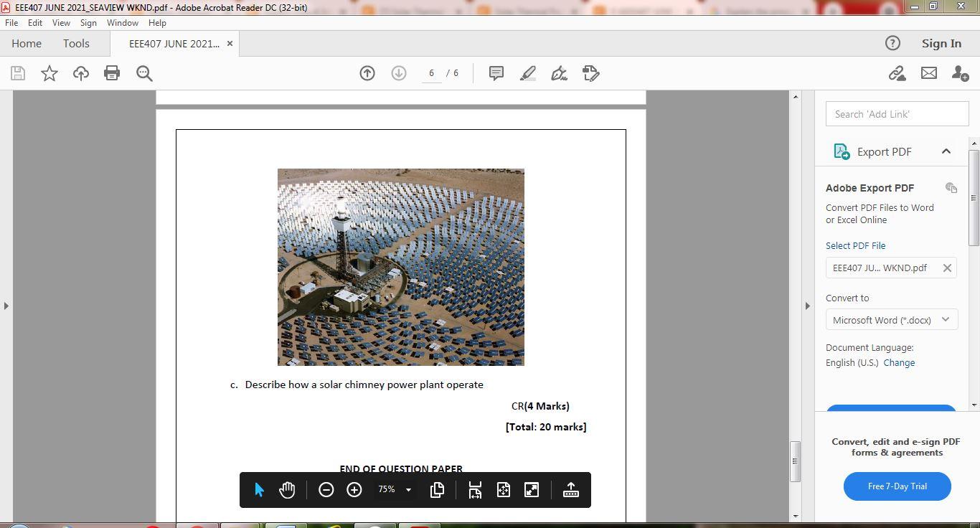This screenshot has height=528, width=980.
Task: Expand the left navigation pane
Action: [x=6, y=306]
